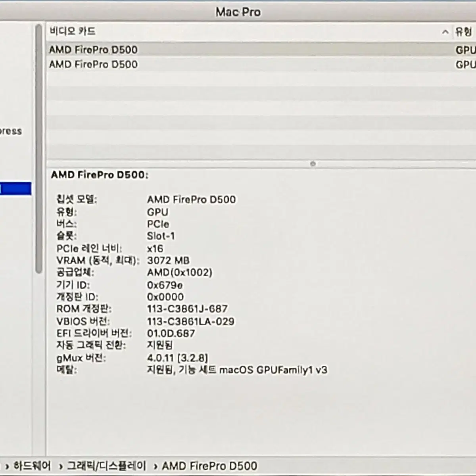476x476 pixels.
Task: Sort by the 비디오 카드 column header
Action: coord(73,31)
